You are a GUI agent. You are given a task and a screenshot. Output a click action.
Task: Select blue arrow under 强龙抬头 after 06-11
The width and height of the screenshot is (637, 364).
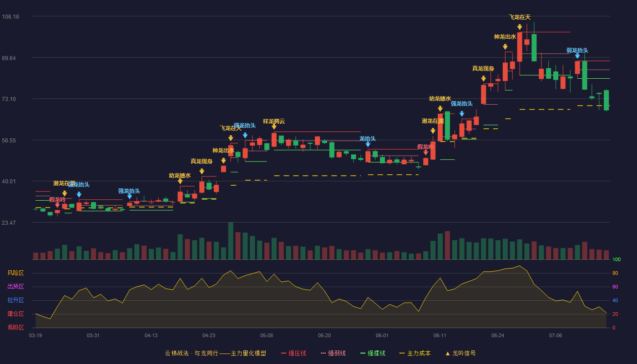pos(462,114)
